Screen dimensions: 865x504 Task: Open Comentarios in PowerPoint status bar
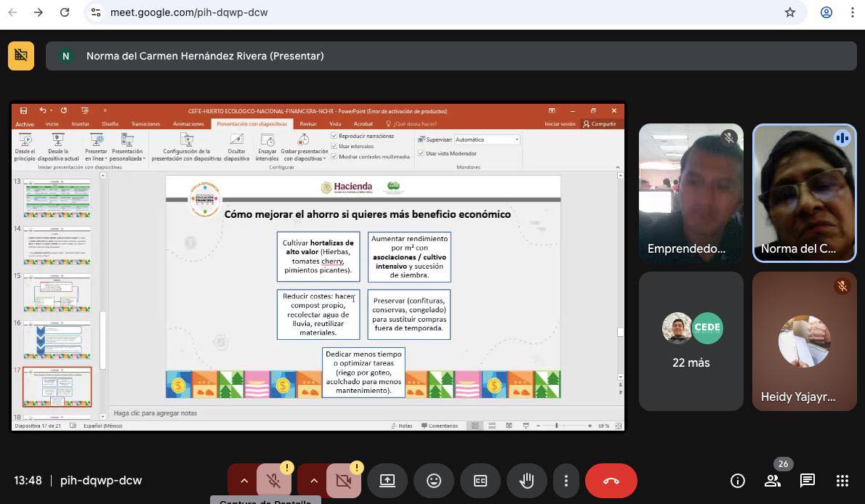[x=440, y=426]
